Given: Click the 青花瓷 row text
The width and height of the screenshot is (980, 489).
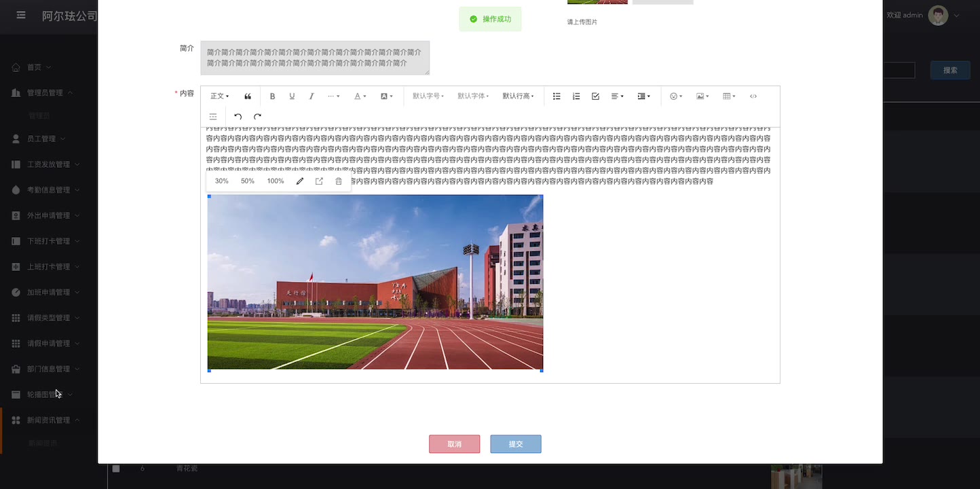Looking at the screenshot, I should pos(187,469).
